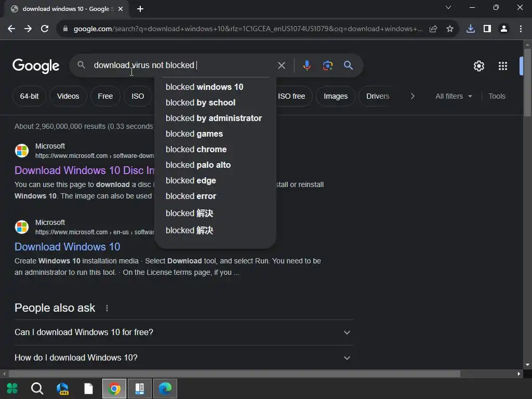Click the Google logo
Image resolution: width=532 pixels, height=399 pixels.
tap(36, 66)
